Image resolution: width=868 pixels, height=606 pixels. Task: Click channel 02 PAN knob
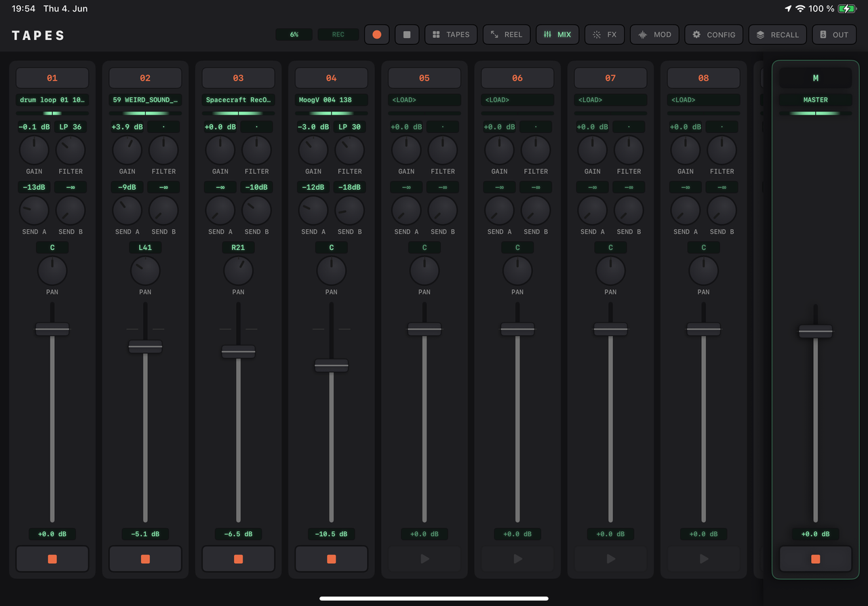(x=145, y=270)
